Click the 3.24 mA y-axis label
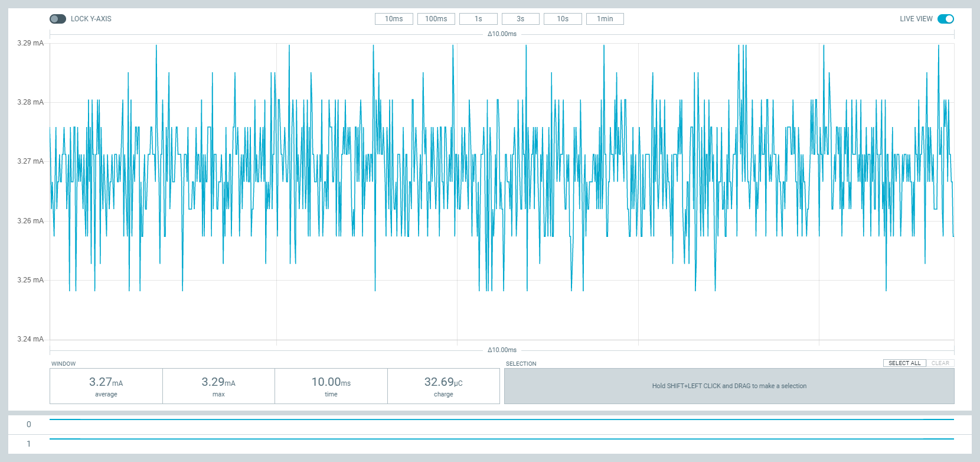The width and height of the screenshot is (980, 462). [30, 339]
